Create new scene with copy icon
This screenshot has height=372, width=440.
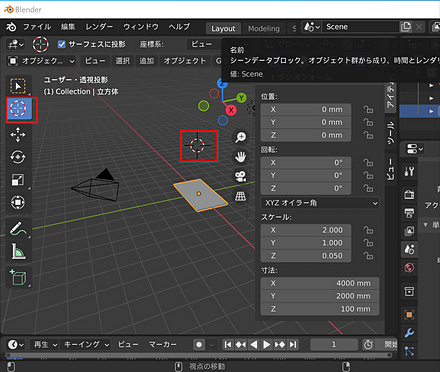click(406, 27)
